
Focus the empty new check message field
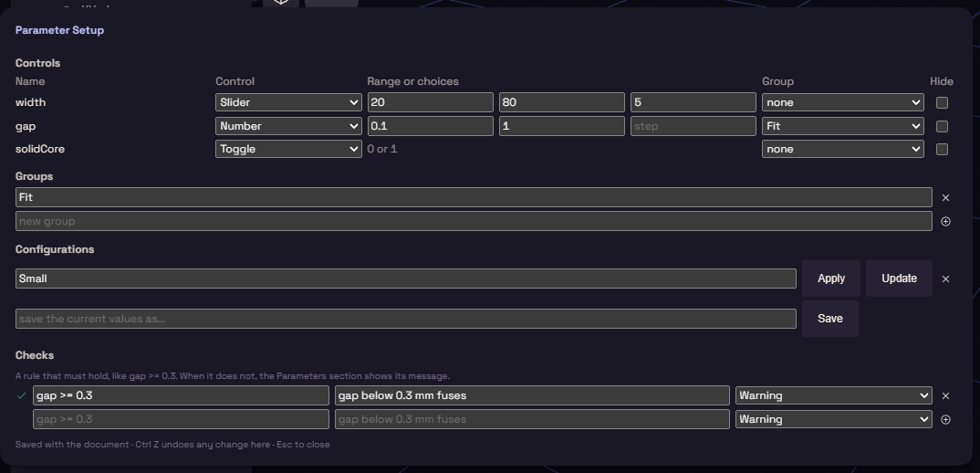coord(532,419)
